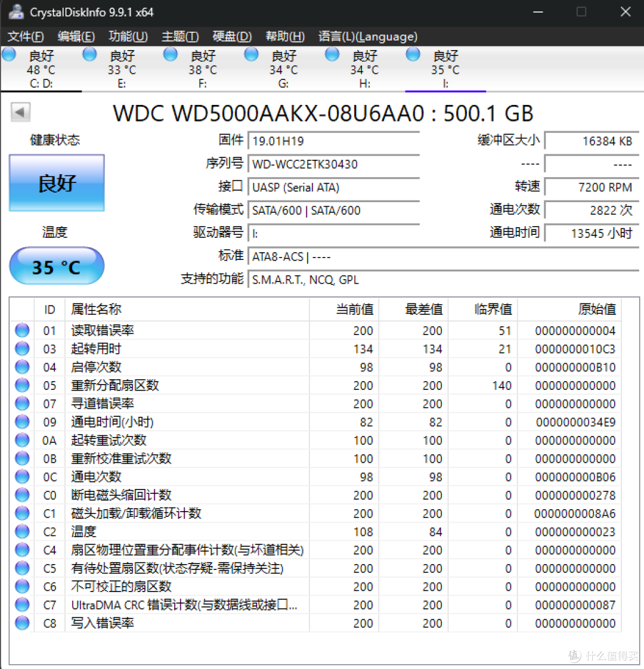The width and height of the screenshot is (644, 669).
Task: Select raw value 000000000087 in C7 row
Action: point(575,605)
